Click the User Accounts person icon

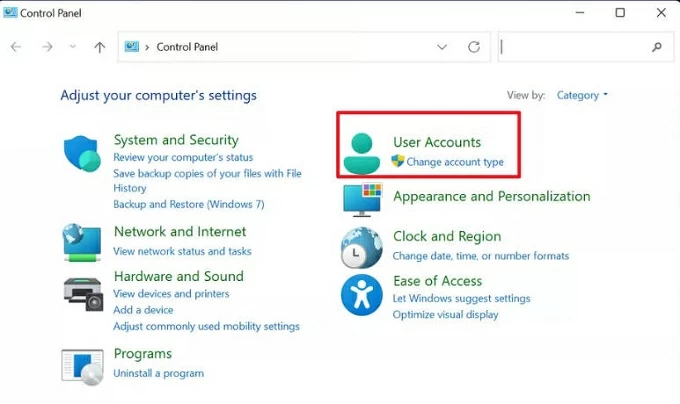[362, 153]
